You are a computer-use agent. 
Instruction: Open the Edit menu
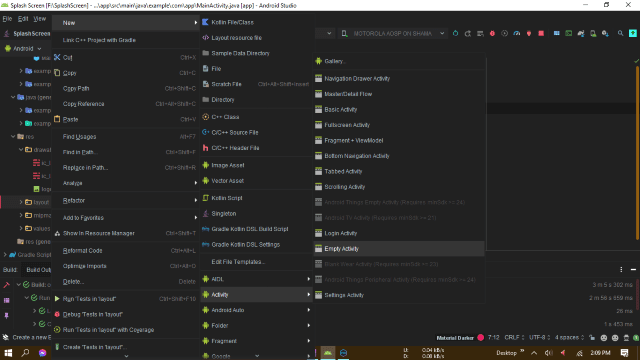point(23,19)
